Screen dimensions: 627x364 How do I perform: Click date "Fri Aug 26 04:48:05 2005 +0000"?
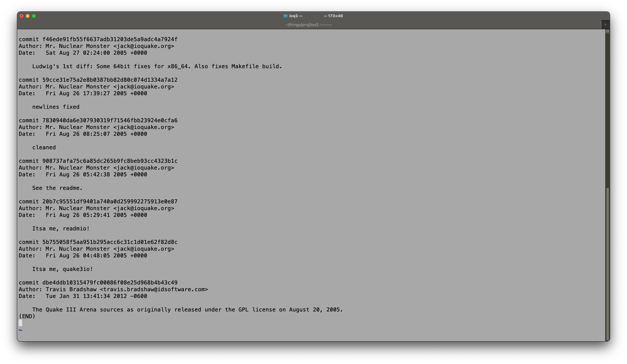96,256
